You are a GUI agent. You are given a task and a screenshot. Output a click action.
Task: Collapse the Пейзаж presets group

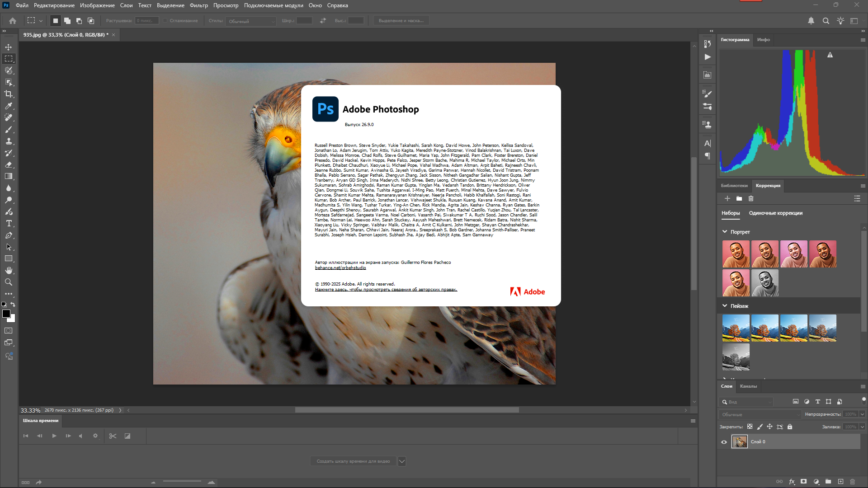[x=725, y=306]
